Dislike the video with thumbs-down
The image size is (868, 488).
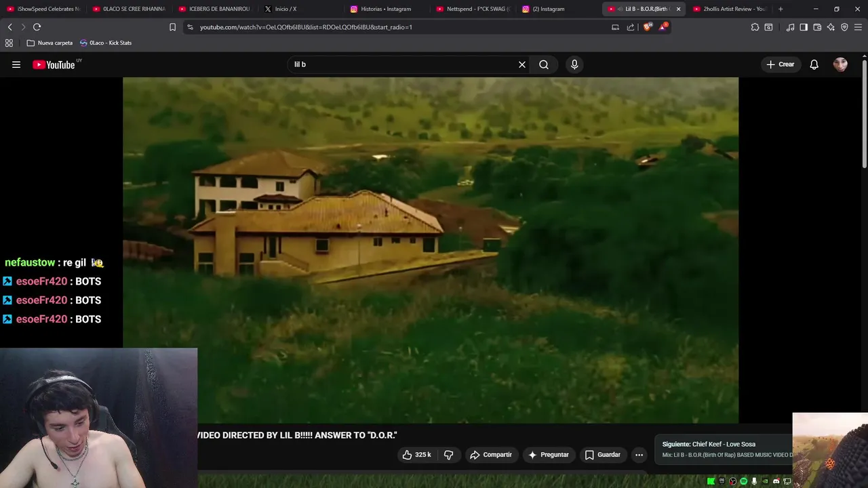448,455
